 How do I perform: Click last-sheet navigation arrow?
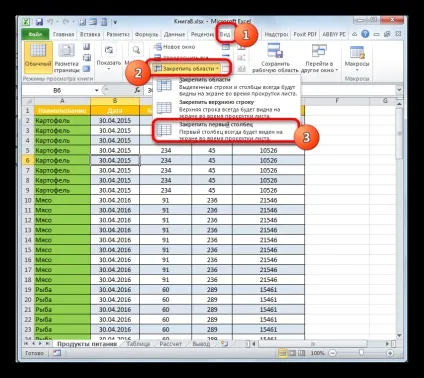click(47, 343)
